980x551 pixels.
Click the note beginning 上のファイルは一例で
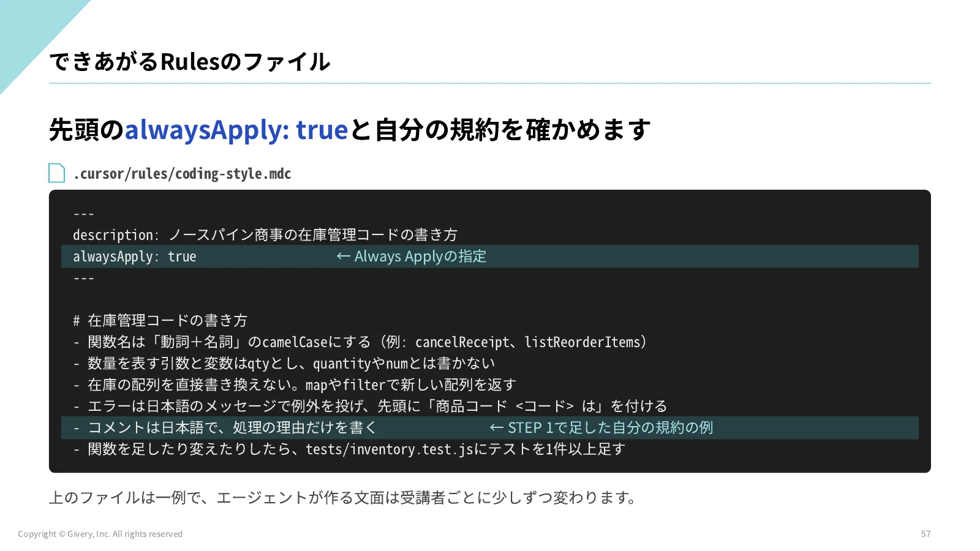coord(343,497)
